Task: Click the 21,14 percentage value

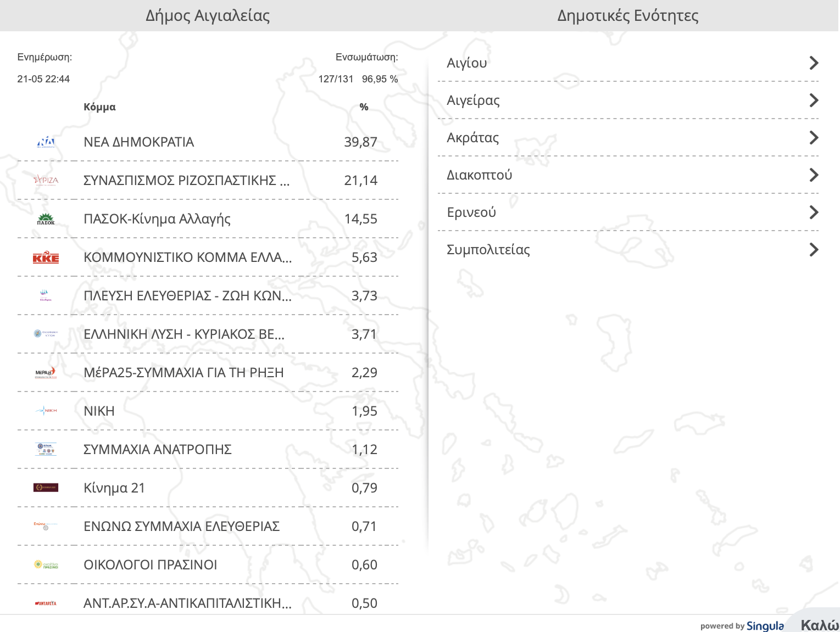Action: tap(360, 181)
